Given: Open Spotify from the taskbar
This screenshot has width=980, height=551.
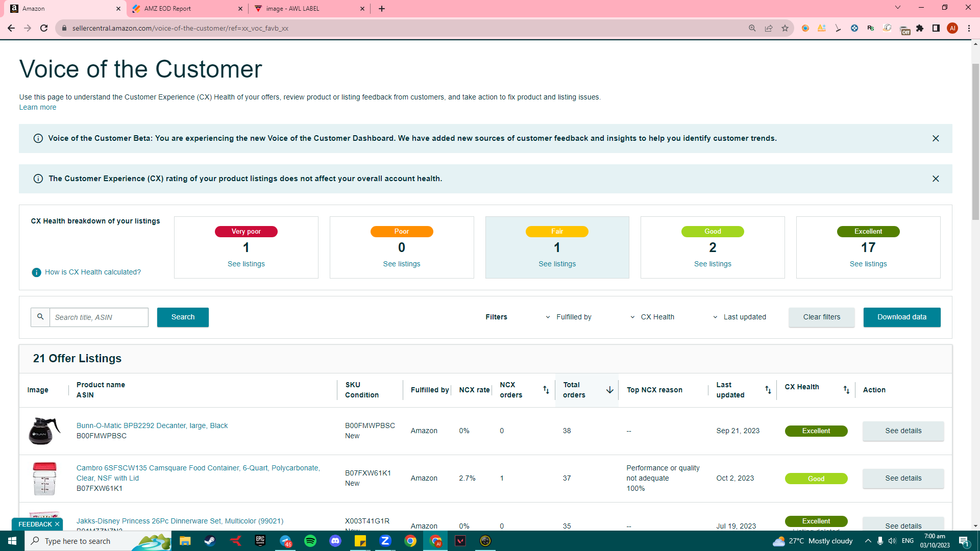Looking at the screenshot, I should pyautogui.click(x=310, y=541).
